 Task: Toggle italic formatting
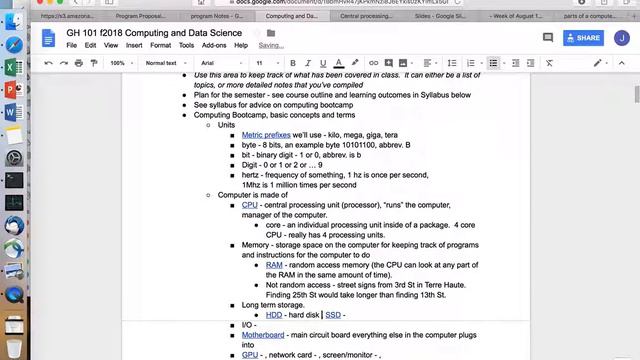point(308,63)
